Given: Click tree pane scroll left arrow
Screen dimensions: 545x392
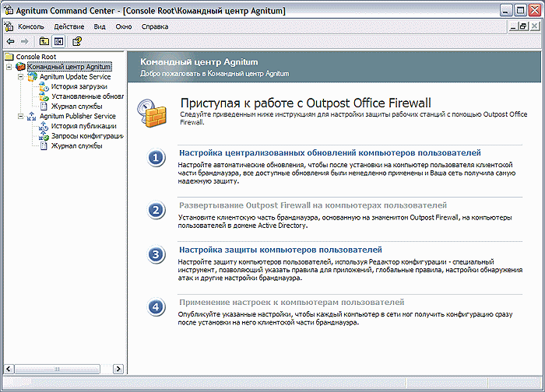Looking at the screenshot, I should click(9, 369).
